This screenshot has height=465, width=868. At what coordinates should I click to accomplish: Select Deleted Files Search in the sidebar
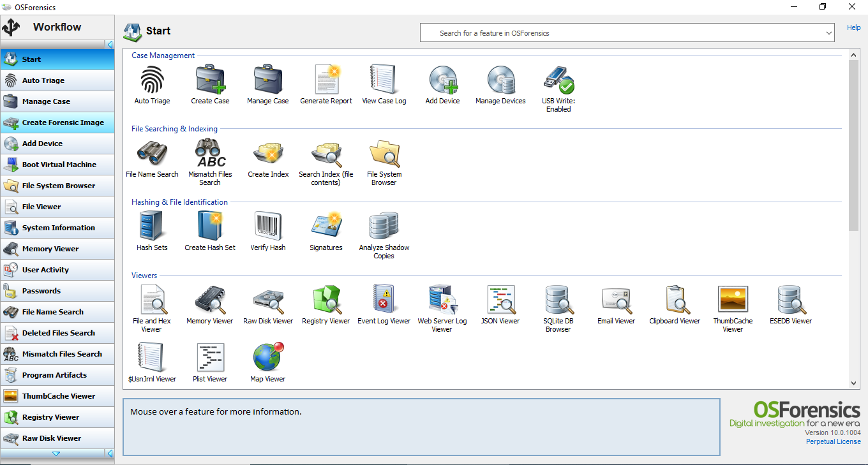point(57,333)
